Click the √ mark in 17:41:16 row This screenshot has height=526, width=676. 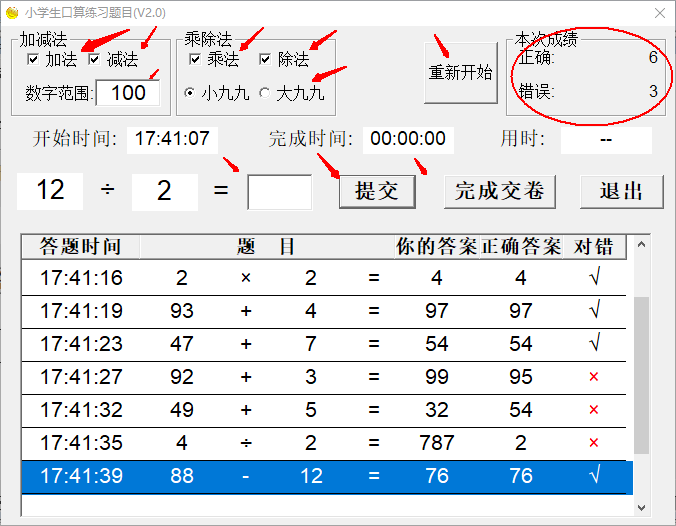coord(595,276)
